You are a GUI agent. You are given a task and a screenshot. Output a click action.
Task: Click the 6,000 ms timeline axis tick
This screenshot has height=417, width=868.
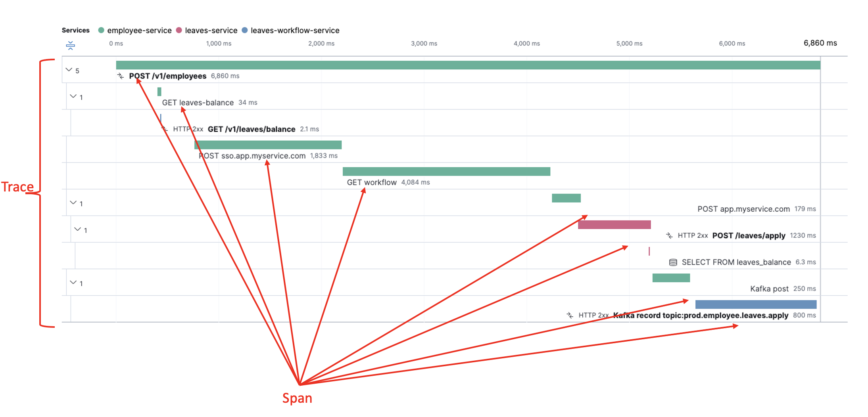point(732,44)
